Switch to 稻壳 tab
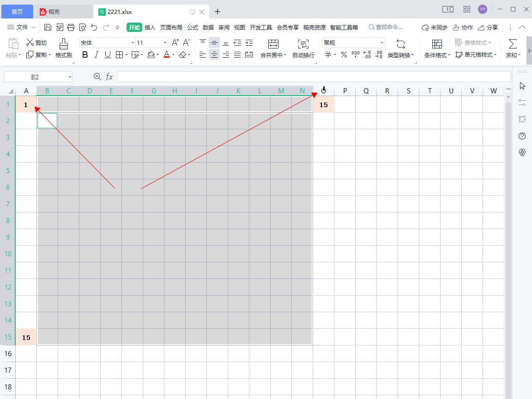Image resolution: width=532 pixels, height=399 pixels. tap(63, 12)
